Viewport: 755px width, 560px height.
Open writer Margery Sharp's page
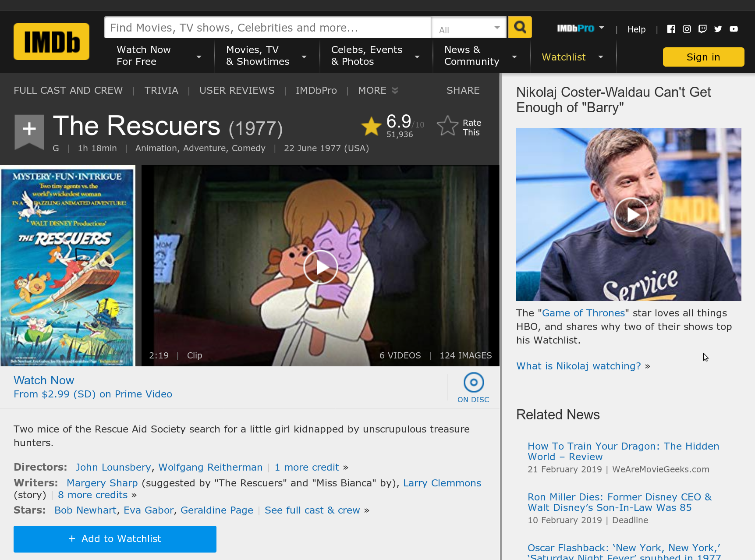102,483
